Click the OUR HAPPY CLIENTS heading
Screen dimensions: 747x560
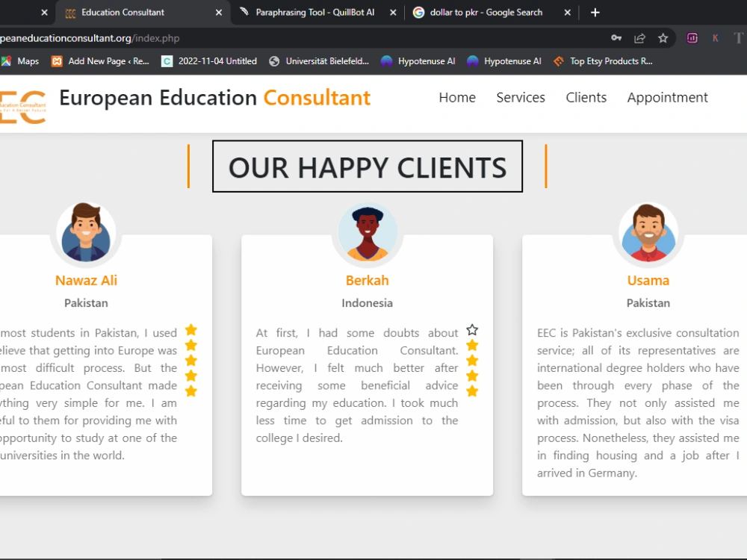pyautogui.click(x=368, y=167)
